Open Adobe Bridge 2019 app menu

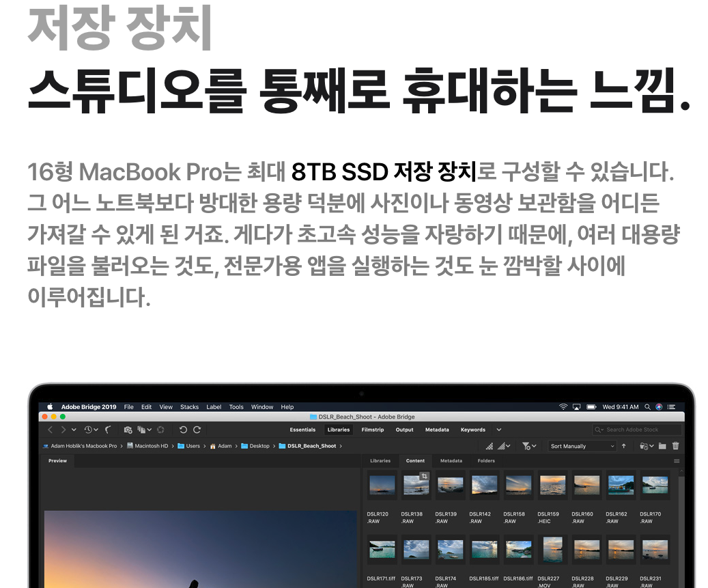click(x=89, y=406)
